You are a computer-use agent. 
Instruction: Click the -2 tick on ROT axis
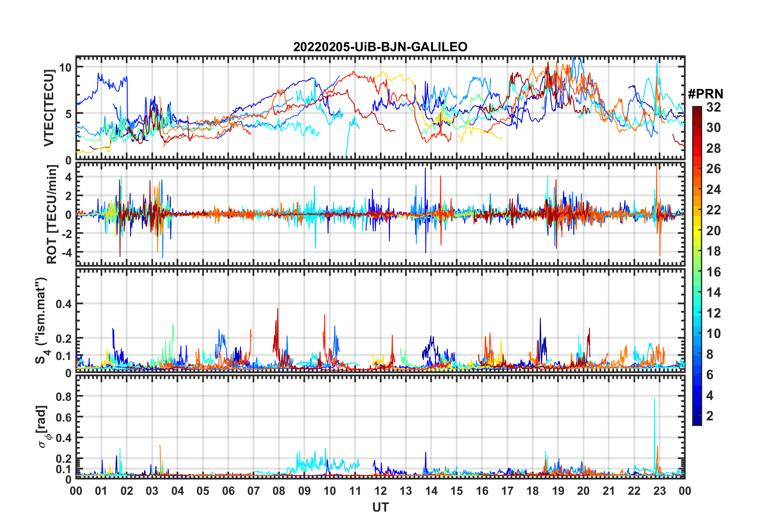coord(67,233)
